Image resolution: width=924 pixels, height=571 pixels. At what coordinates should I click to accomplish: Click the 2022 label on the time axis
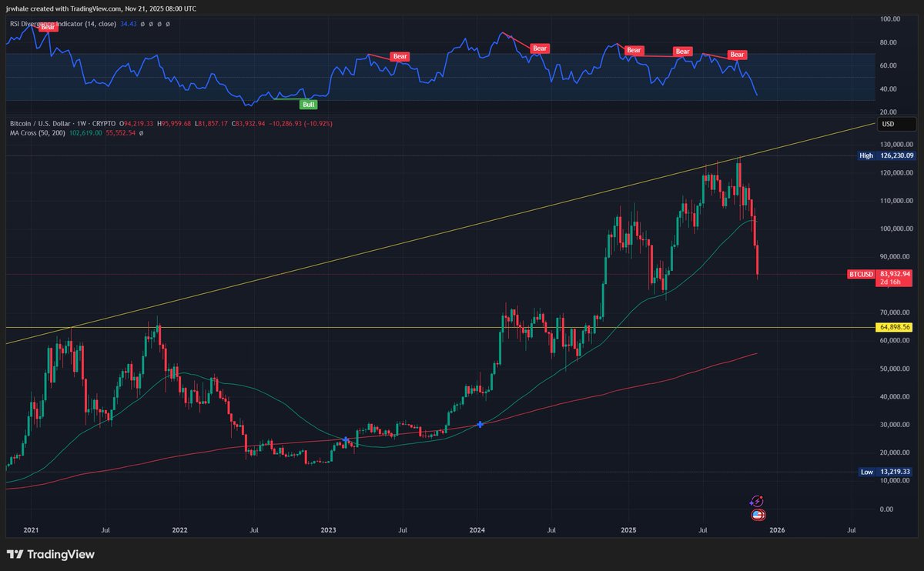[179, 529]
